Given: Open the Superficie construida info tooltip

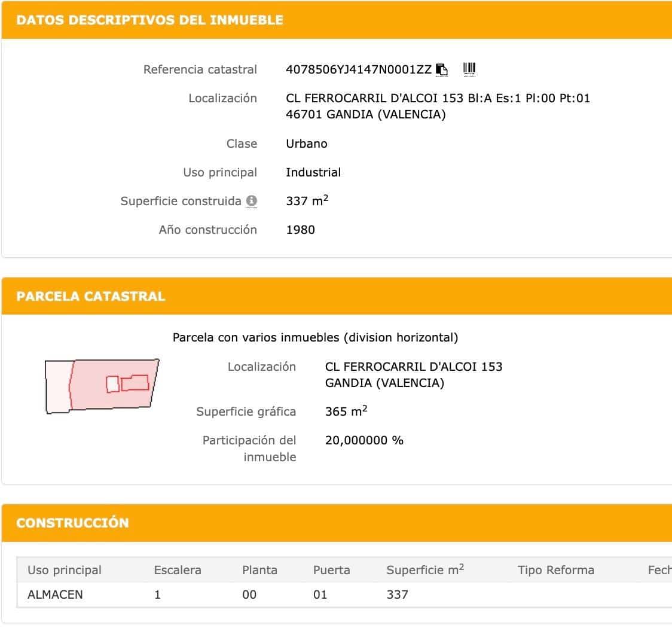Looking at the screenshot, I should [251, 200].
